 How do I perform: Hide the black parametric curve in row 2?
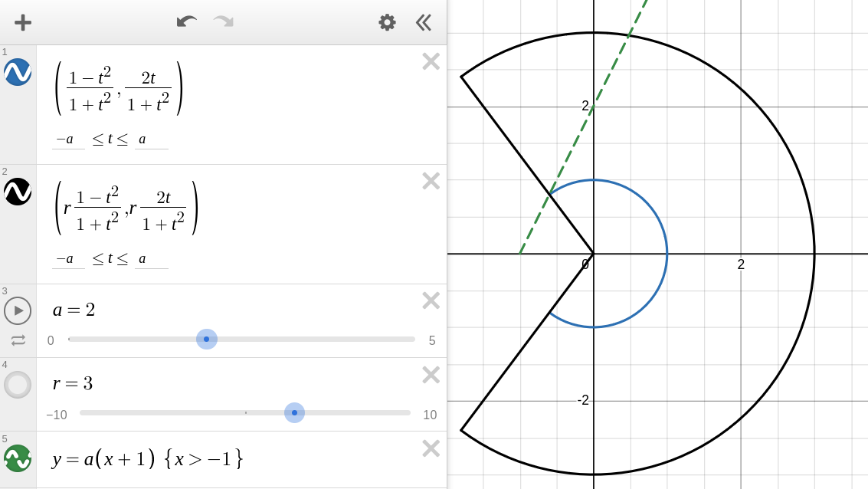(x=18, y=192)
